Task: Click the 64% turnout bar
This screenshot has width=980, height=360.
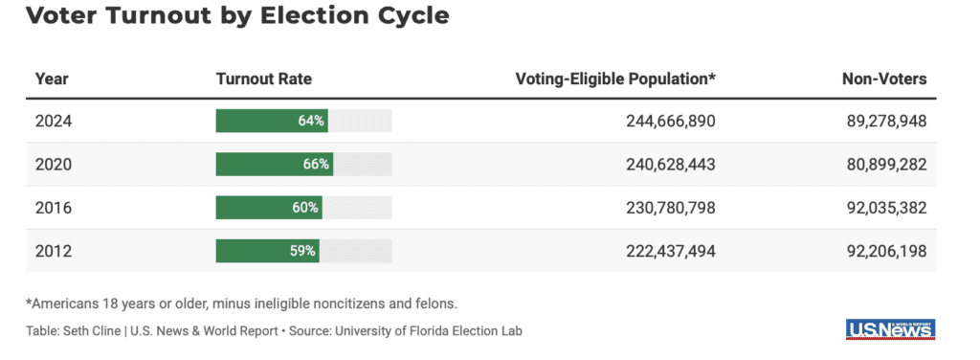Action: [x=272, y=121]
